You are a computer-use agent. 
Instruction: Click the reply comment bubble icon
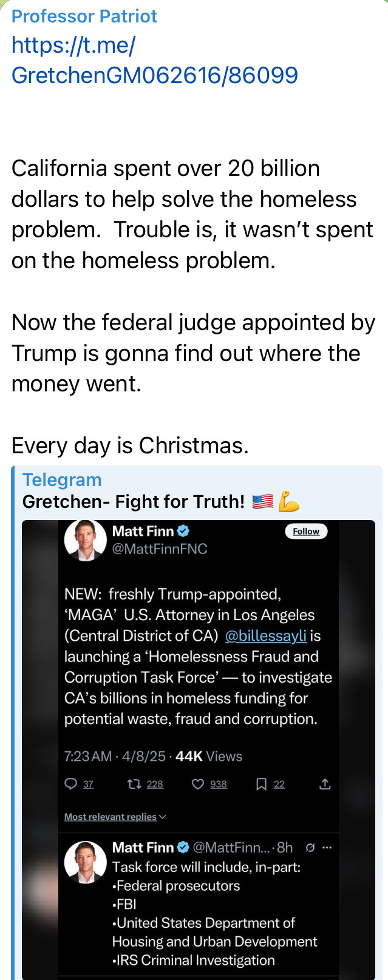click(71, 784)
